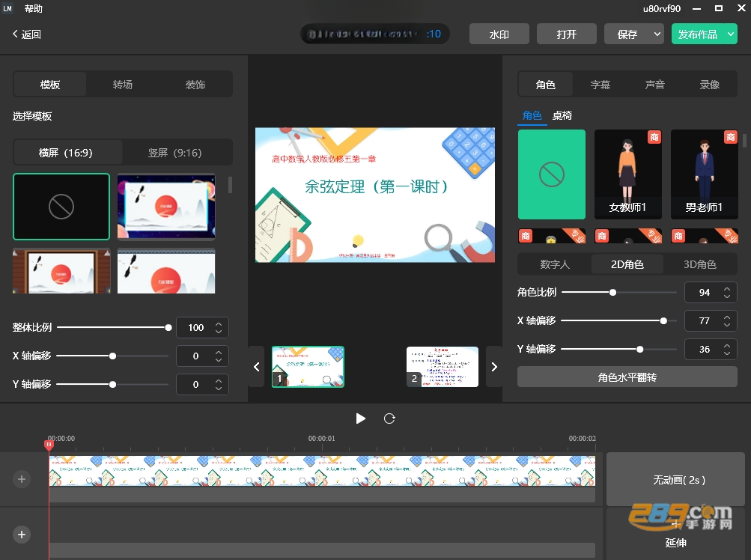Open the 保存 dropdown arrow
751x560 pixels.
[657, 34]
